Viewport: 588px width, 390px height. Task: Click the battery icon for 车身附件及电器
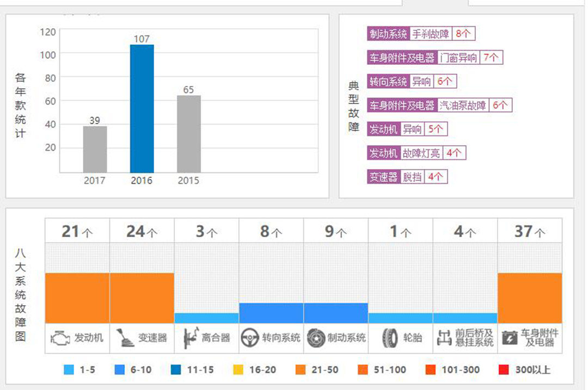pyautogui.click(x=510, y=338)
